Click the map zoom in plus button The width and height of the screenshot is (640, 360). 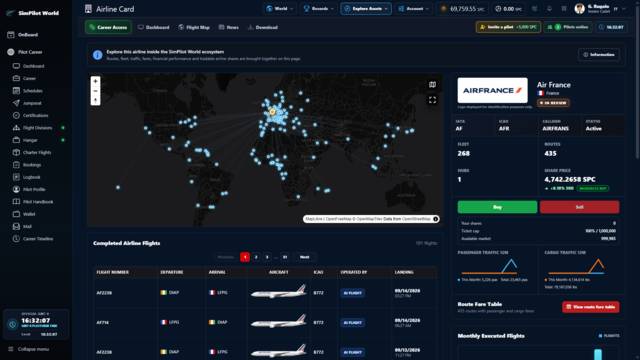[x=96, y=81]
